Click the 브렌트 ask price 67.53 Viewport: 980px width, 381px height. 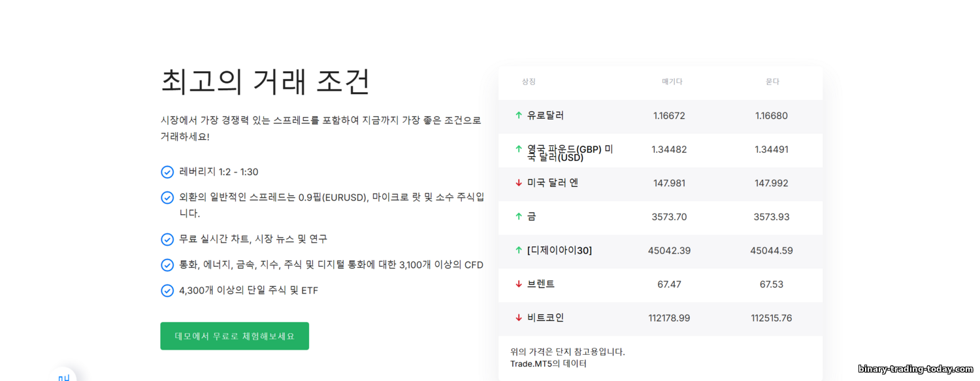[772, 284]
